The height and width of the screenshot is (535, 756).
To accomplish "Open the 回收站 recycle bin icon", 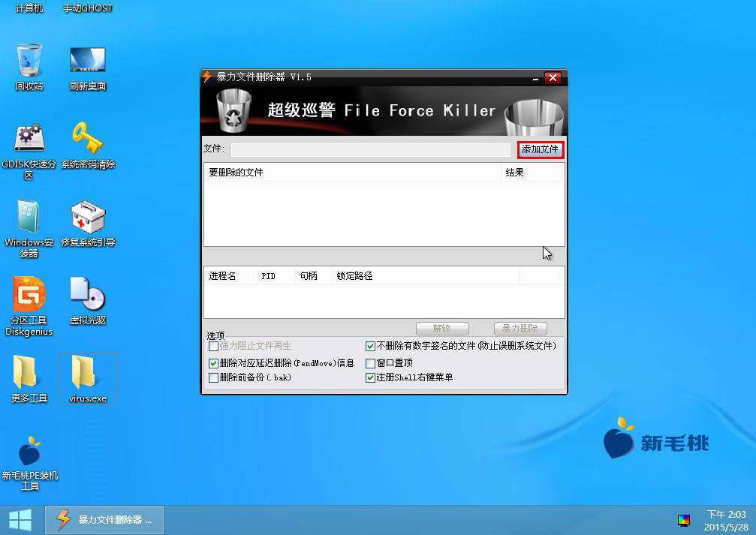I will point(29,67).
